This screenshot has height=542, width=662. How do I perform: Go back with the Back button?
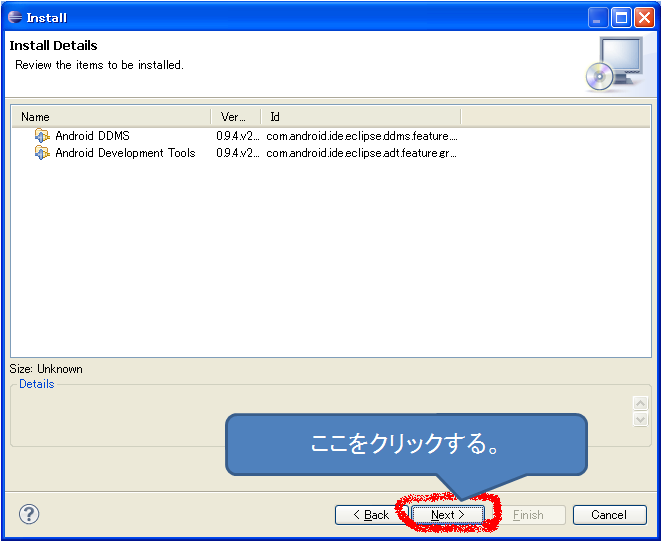[x=371, y=515]
